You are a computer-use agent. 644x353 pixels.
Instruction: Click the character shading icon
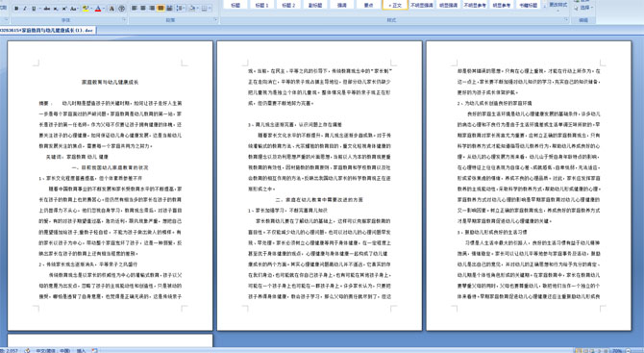point(111,9)
